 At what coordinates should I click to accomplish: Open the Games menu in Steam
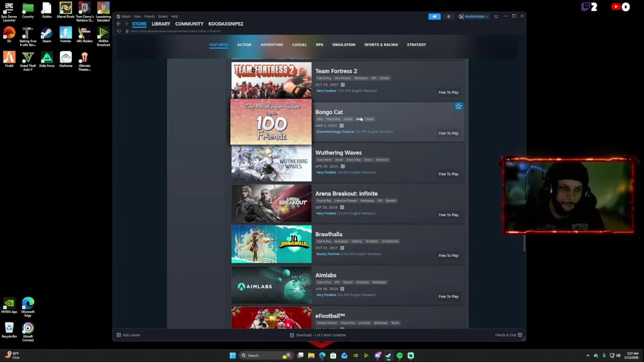(163, 17)
